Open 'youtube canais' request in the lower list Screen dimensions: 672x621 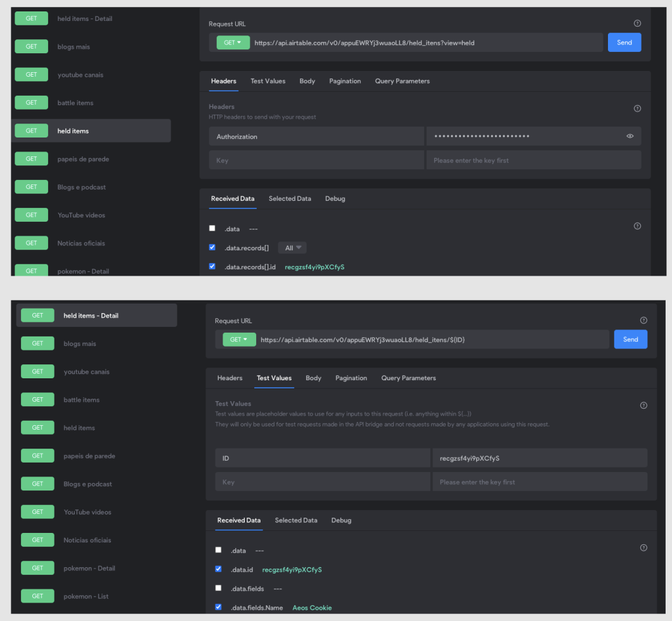pyautogui.click(x=86, y=372)
